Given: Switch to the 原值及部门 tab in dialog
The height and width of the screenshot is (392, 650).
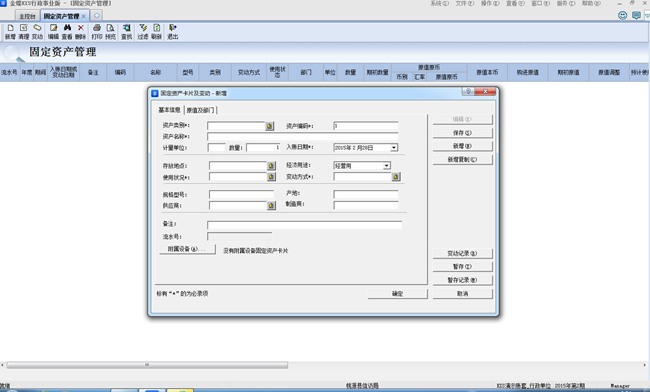Looking at the screenshot, I should coord(201,110).
